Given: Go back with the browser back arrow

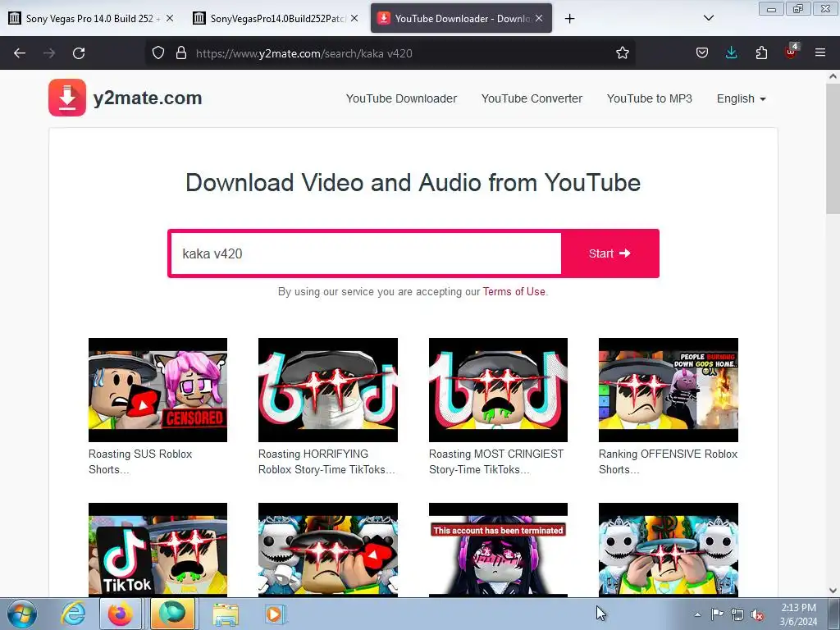Looking at the screenshot, I should (20, 53).
